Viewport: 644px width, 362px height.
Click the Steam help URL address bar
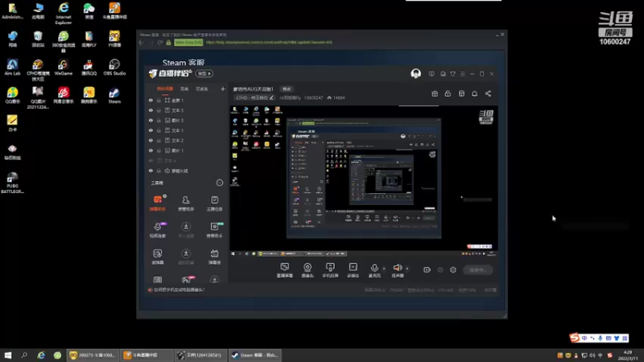269,43
